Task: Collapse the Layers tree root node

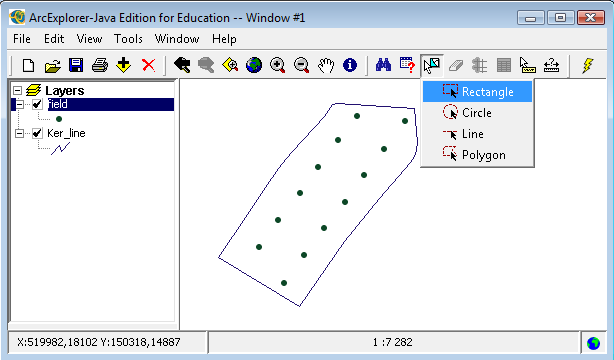Action: pos(17,90)
